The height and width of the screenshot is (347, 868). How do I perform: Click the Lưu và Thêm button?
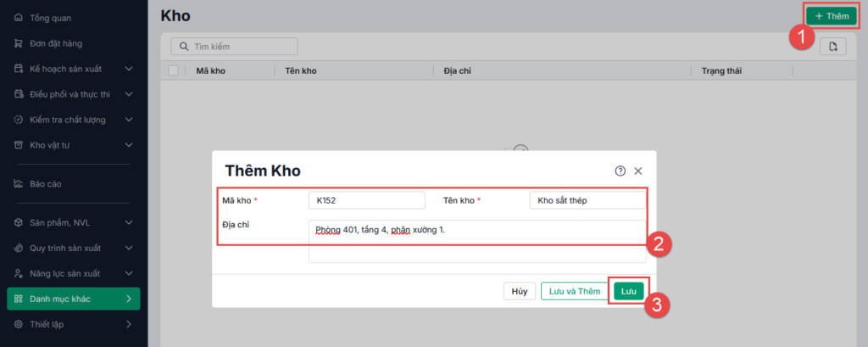(575, 291)
